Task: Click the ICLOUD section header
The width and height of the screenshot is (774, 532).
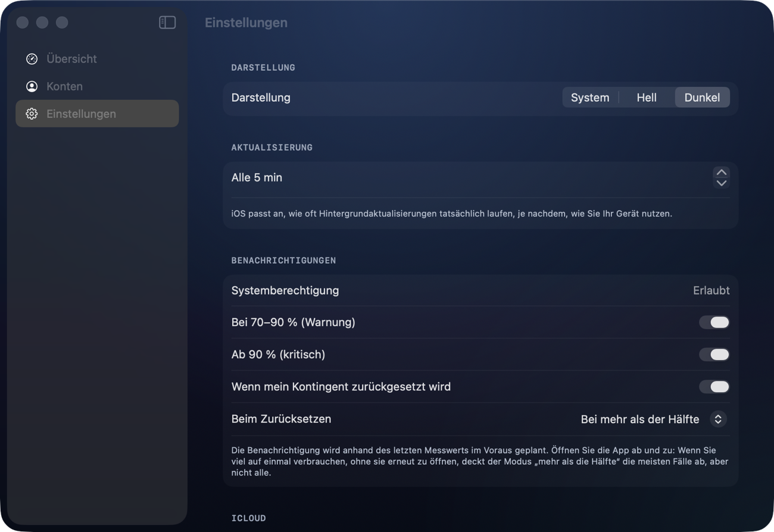Action: pyautogui.click(x=248, y=518)
